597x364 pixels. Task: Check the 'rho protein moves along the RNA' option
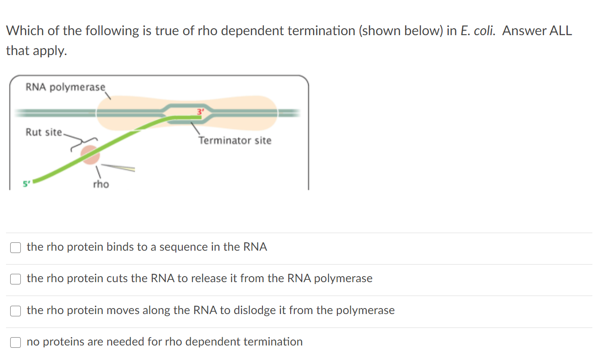click(x=15, y=311)
